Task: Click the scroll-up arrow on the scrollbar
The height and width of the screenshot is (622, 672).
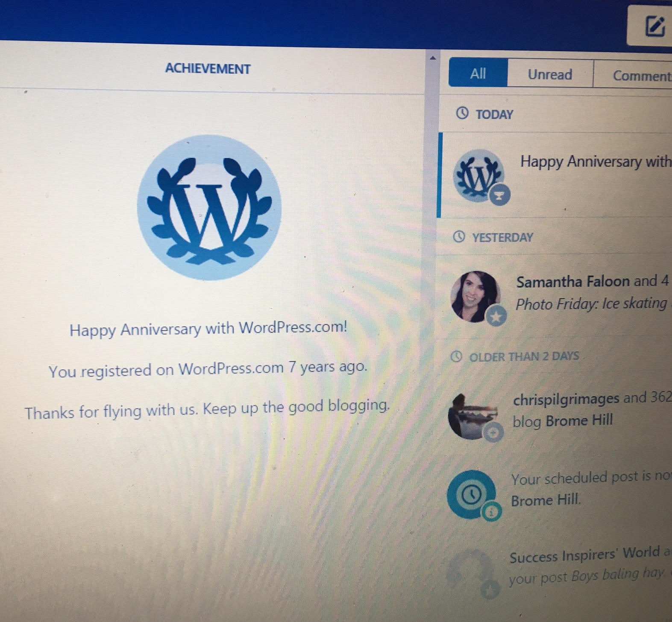Action: pyautogui.click(x=433, y=58)
